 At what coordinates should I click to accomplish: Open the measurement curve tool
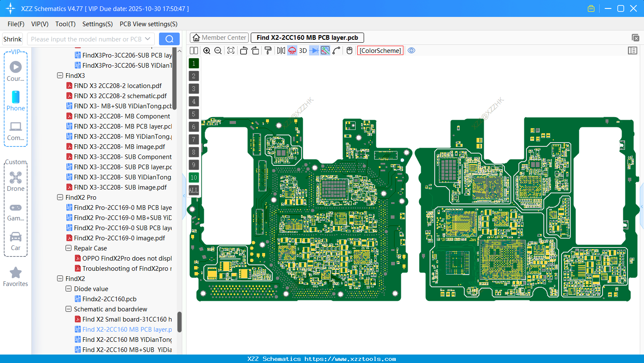pyautogui.click(x=337, y=50)
